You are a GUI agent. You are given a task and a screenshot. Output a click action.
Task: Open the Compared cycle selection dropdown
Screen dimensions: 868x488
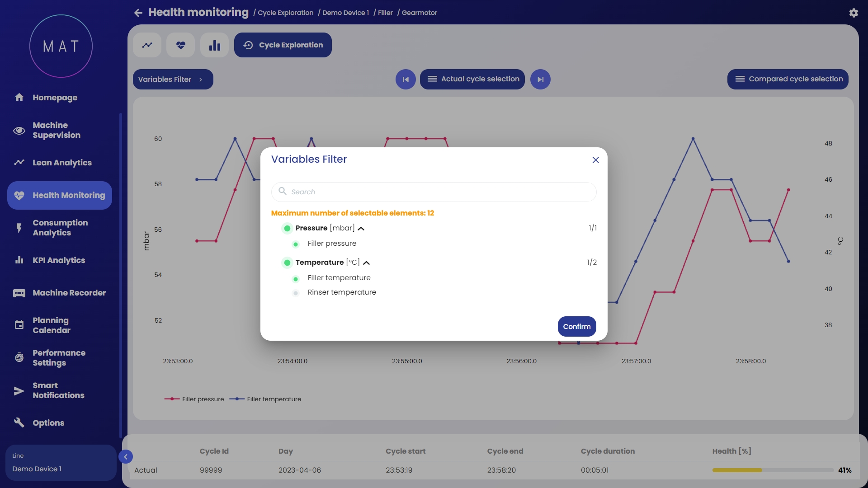pos(788,79)
